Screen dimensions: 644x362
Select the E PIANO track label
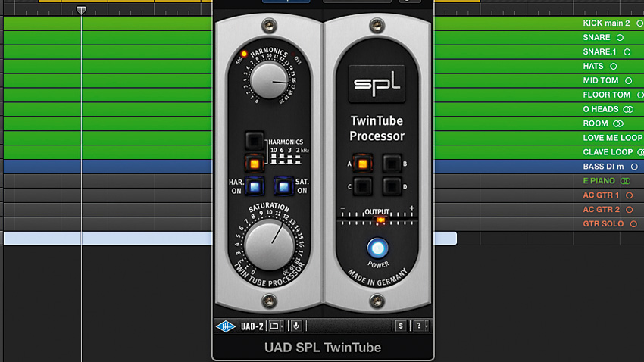599,181
